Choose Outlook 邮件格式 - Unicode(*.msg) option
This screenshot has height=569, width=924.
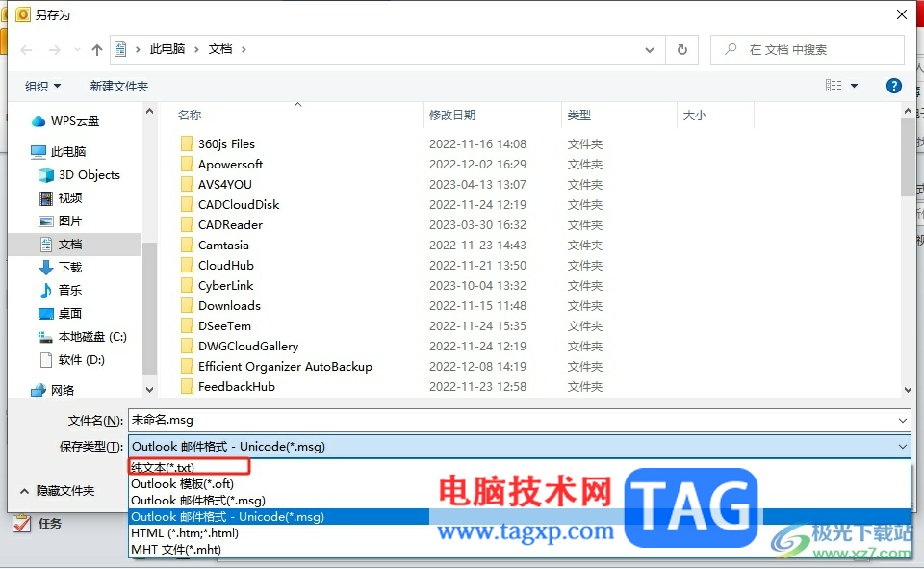tap(520, 516)
